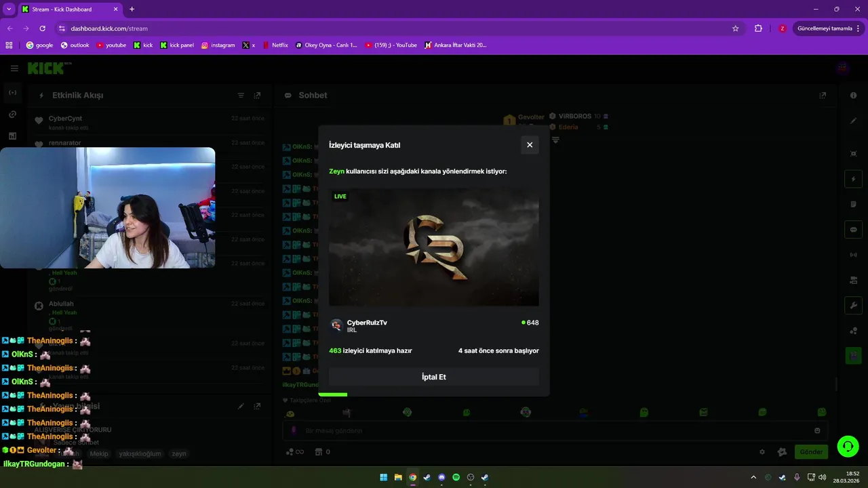868x488 pixels.
Task: Click the pencil edit icon in right sidebar
Action: click(x=853, y=121)
